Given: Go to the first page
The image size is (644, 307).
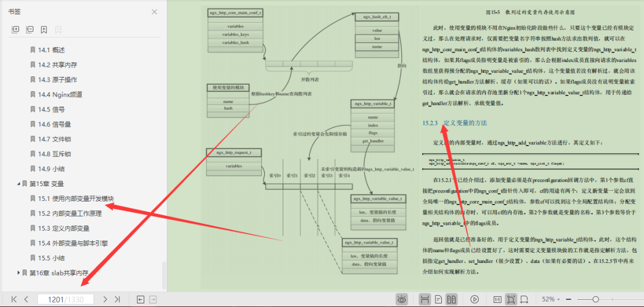Looking at the screenshot, I should coord(14,299).
